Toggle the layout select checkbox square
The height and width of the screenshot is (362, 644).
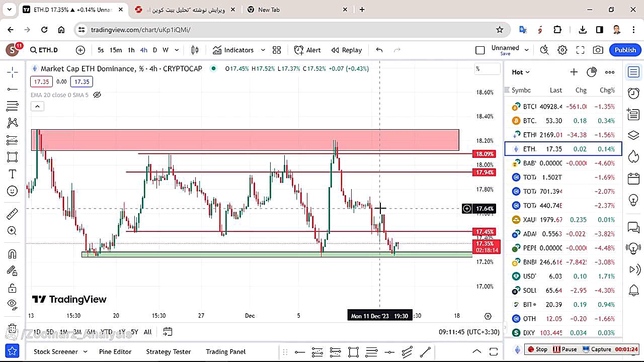[480, 50]
